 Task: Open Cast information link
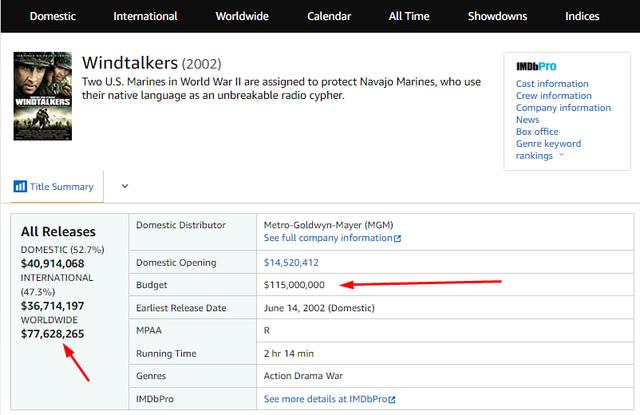(552, 84)
